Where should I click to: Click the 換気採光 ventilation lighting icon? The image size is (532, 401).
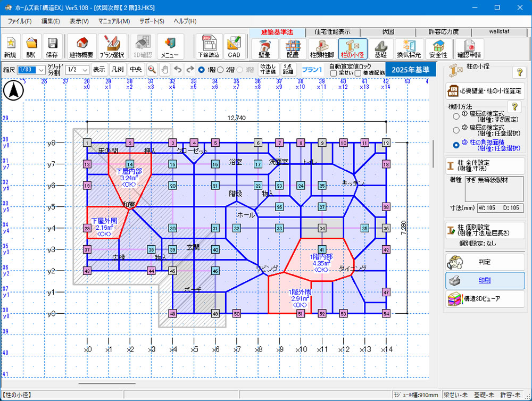[x=409, y=48]
